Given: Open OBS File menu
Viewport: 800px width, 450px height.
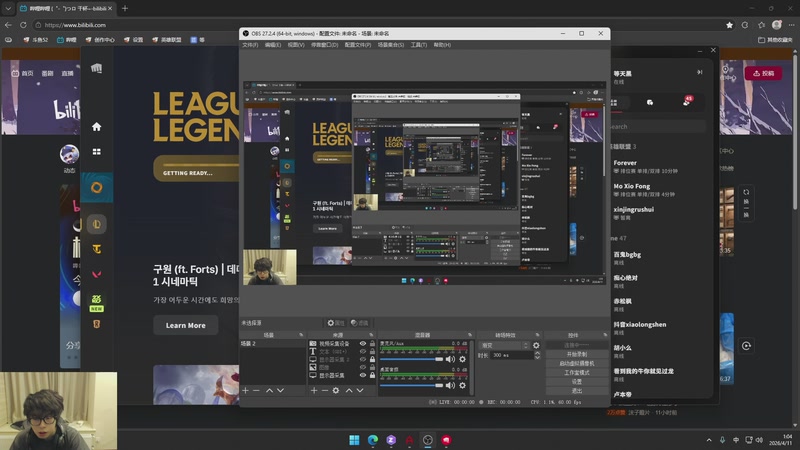Looking at the screenshot, I should (250, 45).
